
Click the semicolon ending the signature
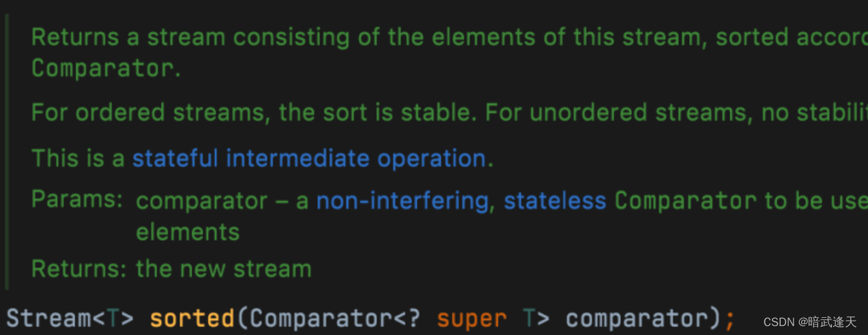[729, 319]
